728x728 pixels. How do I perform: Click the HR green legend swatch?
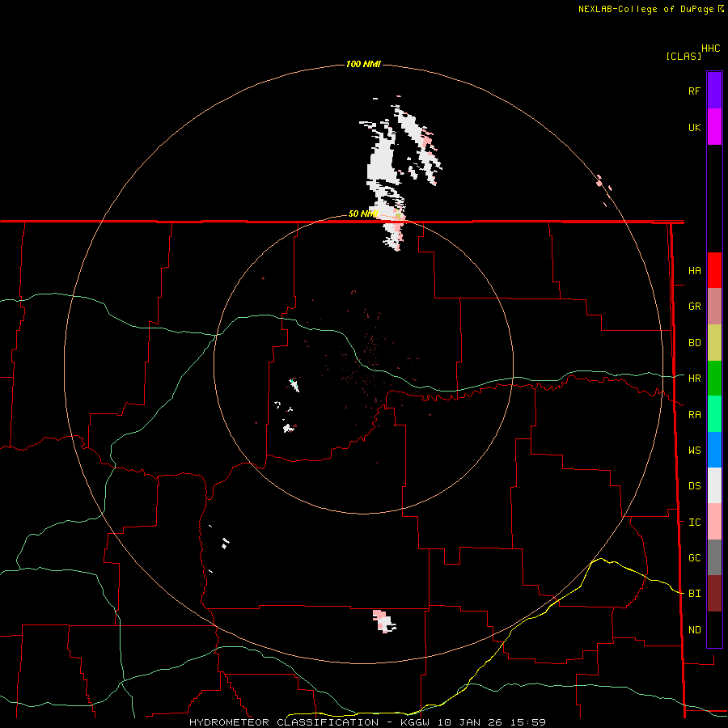click(x=714, y=379)
